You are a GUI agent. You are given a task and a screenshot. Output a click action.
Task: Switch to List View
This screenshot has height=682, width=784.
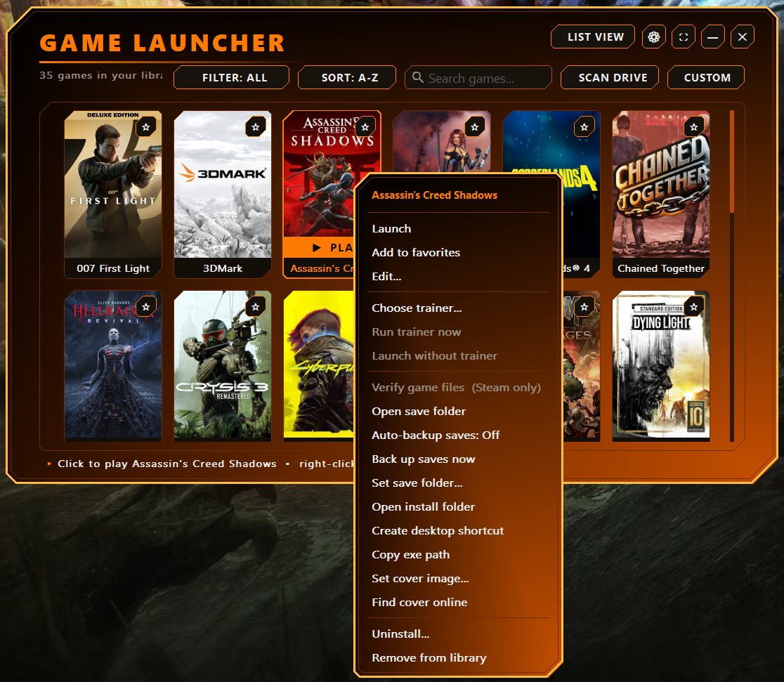[593, 37]
